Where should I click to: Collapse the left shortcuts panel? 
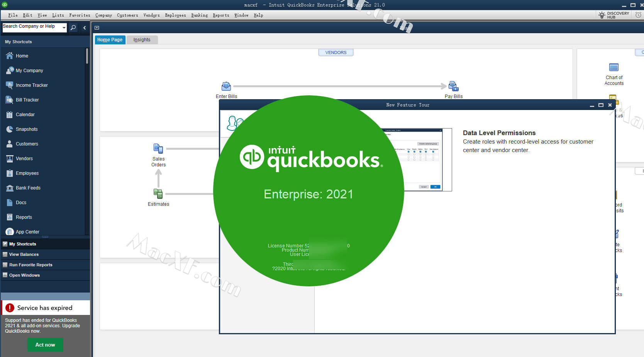(85, 28)
